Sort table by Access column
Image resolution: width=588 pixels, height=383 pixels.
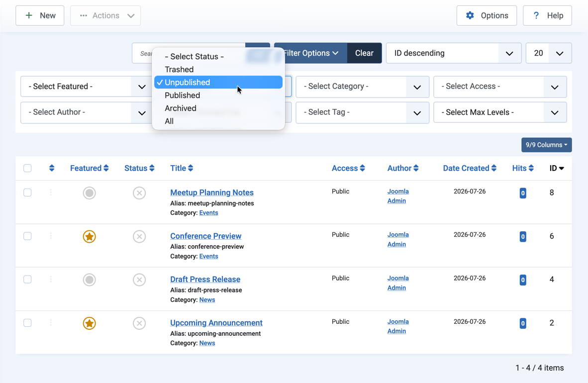point(348,168)
